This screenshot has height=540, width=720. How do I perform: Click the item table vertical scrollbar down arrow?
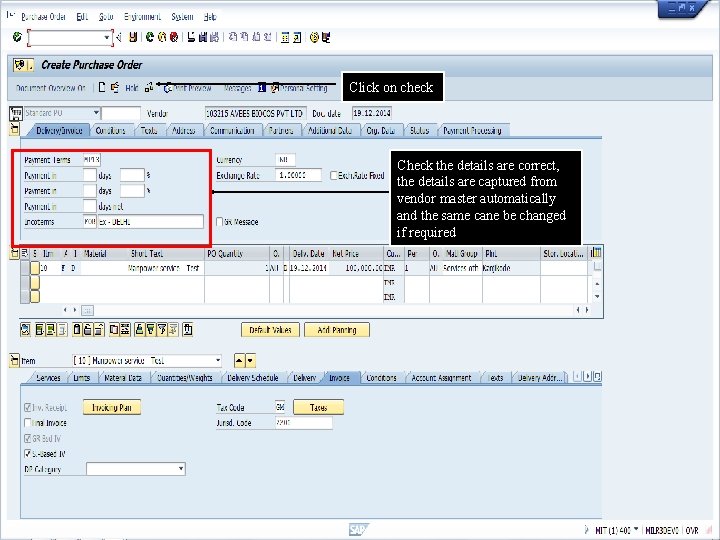click(597, 297)
